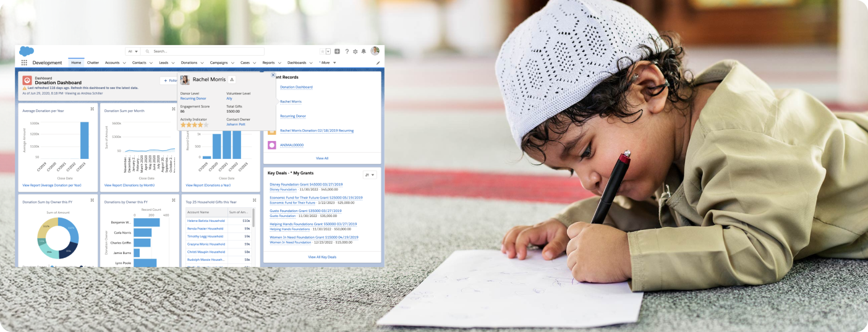Screen dimensions: 868x332
Task: Click the view hierarchy icon beside Rachel Morris
Action: pyautogui.click(x=232, y=79)
